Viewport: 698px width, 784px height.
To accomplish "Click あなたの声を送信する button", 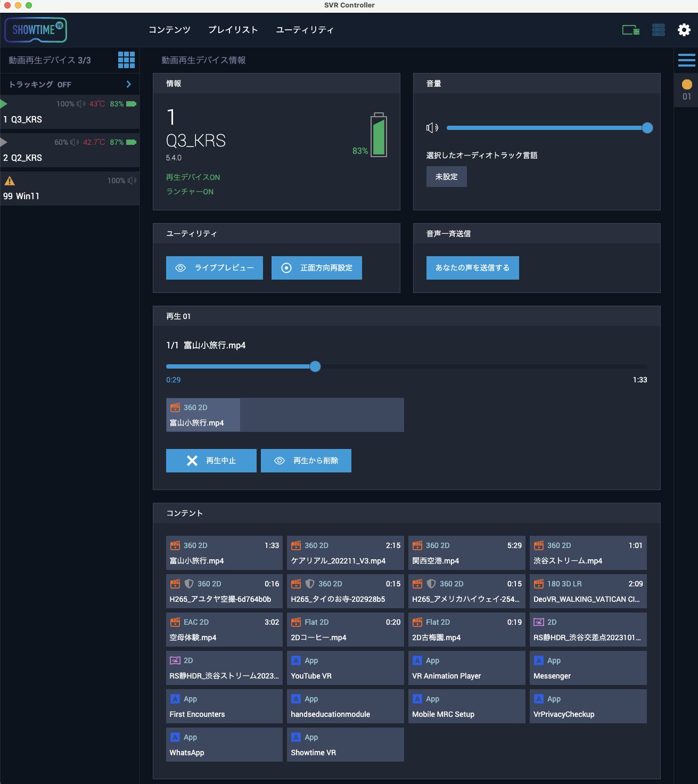I will pos(473,268).
